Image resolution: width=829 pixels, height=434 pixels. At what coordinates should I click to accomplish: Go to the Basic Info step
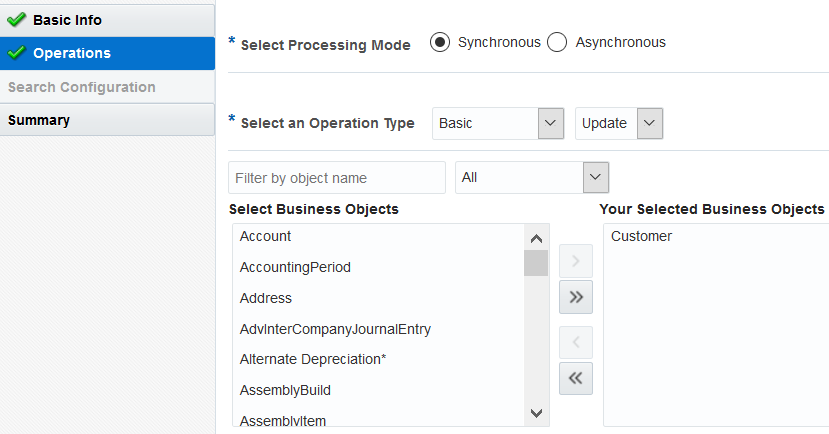tap(67, 20)
